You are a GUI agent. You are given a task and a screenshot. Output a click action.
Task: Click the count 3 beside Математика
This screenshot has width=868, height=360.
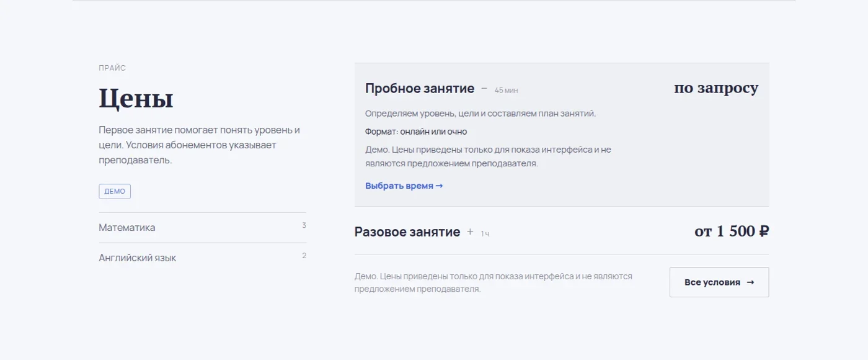tap(304, 225)
